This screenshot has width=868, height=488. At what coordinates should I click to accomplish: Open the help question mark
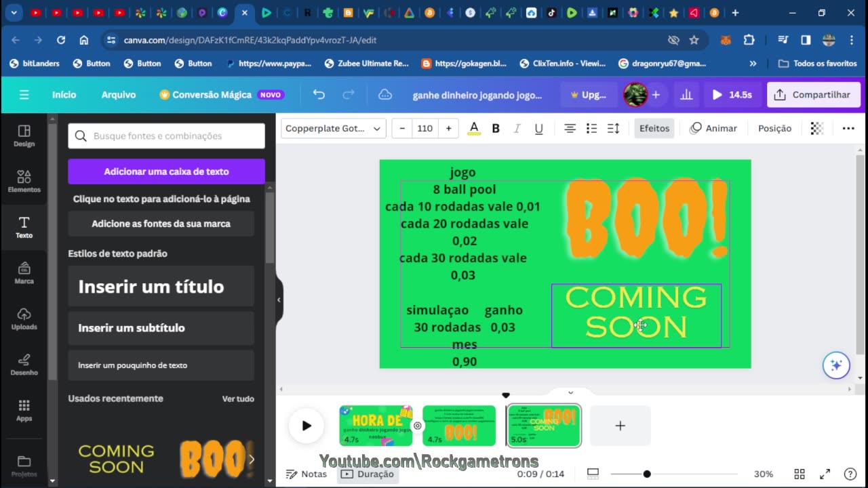pyautogui.click(x=850, y=474)
